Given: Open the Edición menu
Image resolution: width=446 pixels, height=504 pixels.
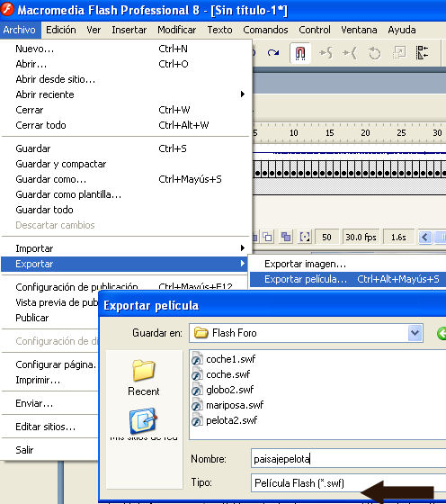Looking at the screenshot, I should pos(60,30).
